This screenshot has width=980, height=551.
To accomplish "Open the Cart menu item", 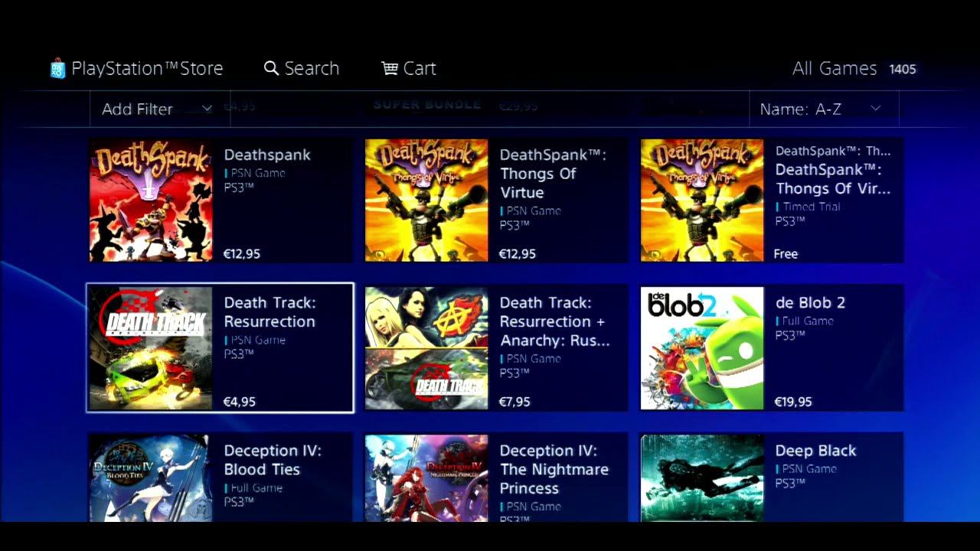I will point(409,69).
